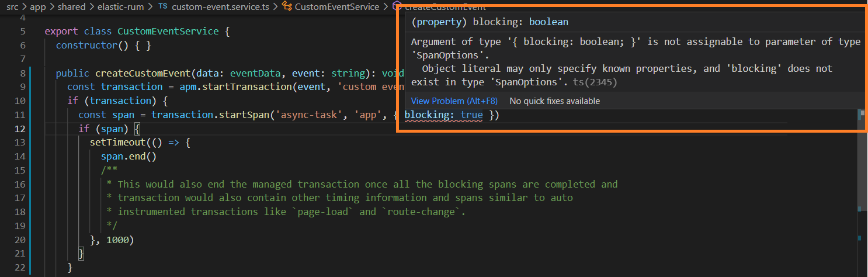This screenshot has width=868, height=277.
Task: Click comment line starting 'instrumented transactions like'
Action: point(286,212)
